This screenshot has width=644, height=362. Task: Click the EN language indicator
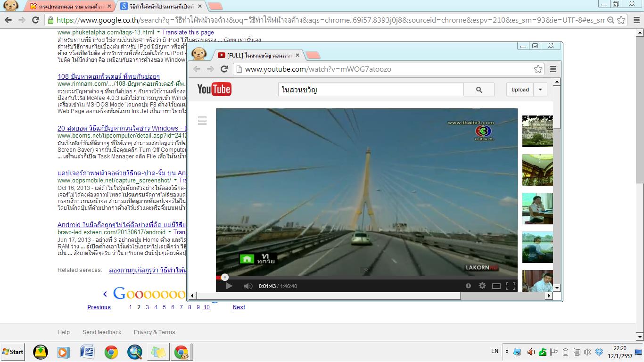click(x=495, y=351)
